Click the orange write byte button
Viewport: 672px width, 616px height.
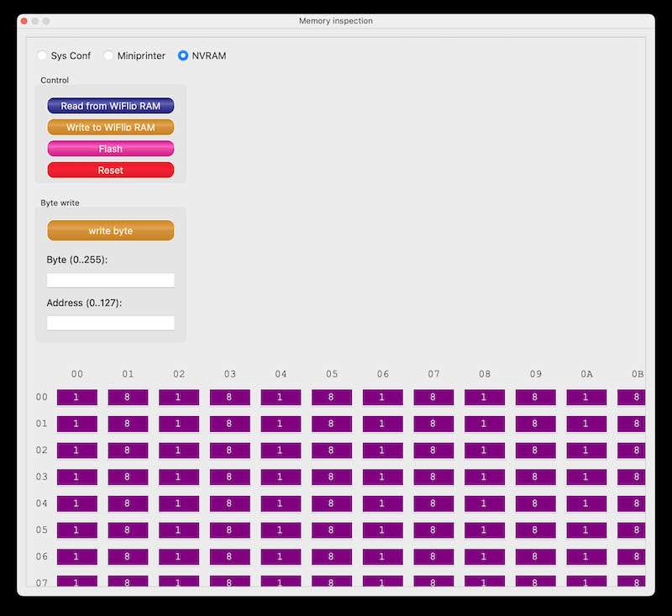(111, 230)
